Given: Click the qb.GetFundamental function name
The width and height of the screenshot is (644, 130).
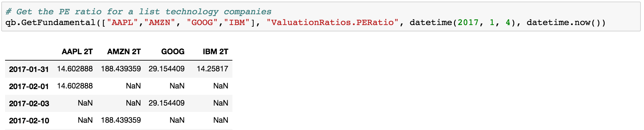Looking at the screenshot, I should coord(50,23).
